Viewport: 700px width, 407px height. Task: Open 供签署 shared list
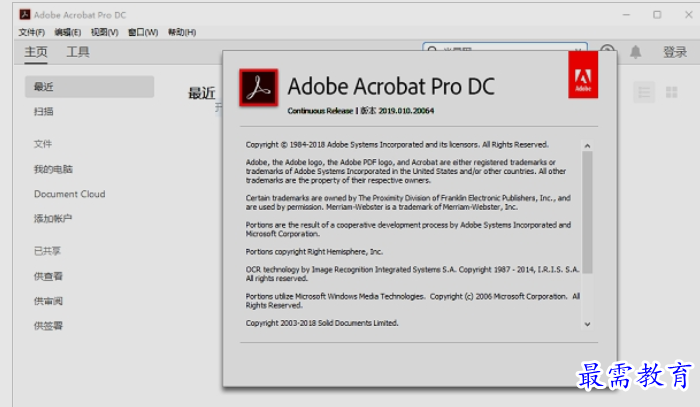[x=48, y=326]
